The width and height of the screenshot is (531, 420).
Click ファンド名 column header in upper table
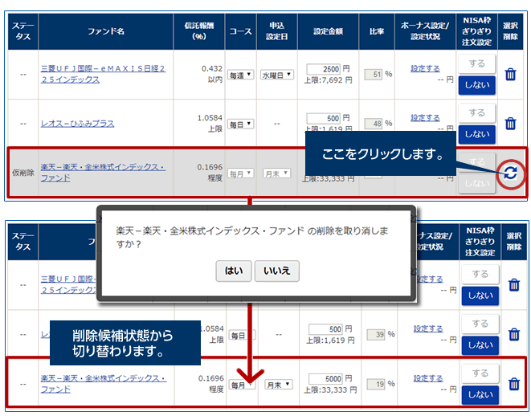[x=106, y=31]
